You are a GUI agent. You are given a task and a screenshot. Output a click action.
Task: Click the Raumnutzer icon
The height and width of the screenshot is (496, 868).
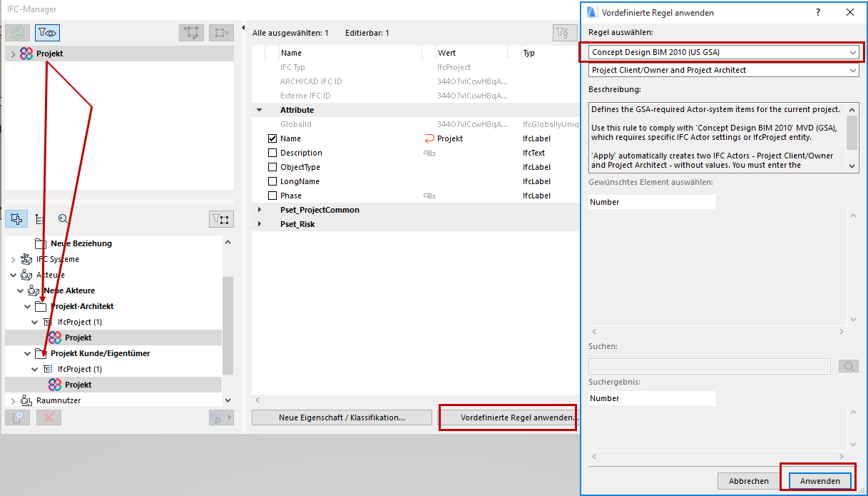(26, 400)
